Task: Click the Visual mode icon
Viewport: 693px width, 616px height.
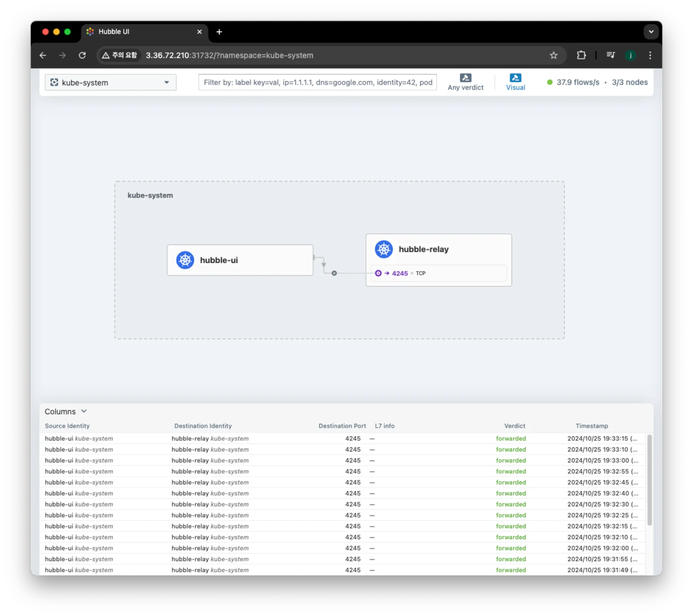Action: (515, 78)
